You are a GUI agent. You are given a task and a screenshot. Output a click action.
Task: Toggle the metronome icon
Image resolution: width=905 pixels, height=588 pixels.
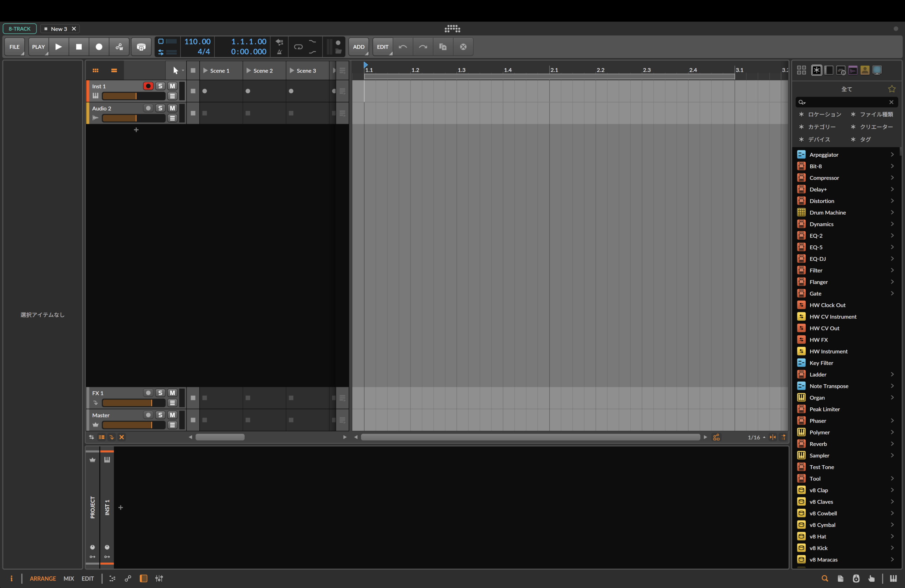tap(280, 52)
